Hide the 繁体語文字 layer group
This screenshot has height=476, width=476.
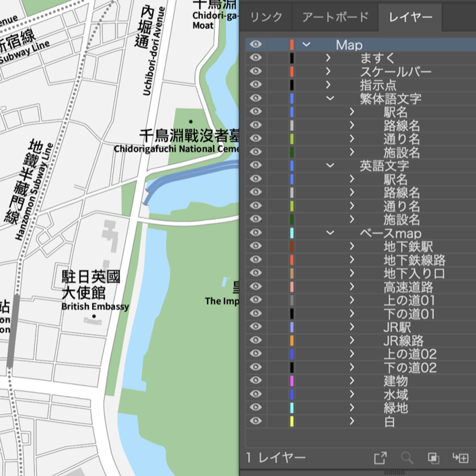click(x=256, y=98)
